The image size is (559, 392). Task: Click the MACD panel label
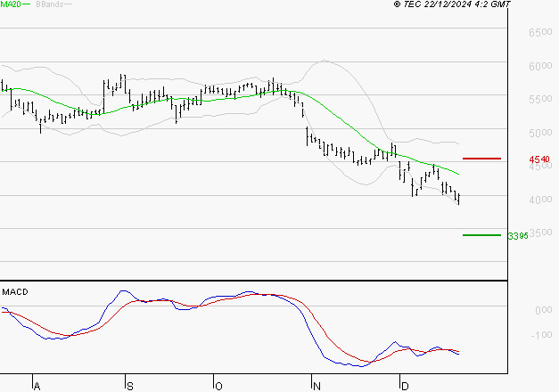coord(15,292)
